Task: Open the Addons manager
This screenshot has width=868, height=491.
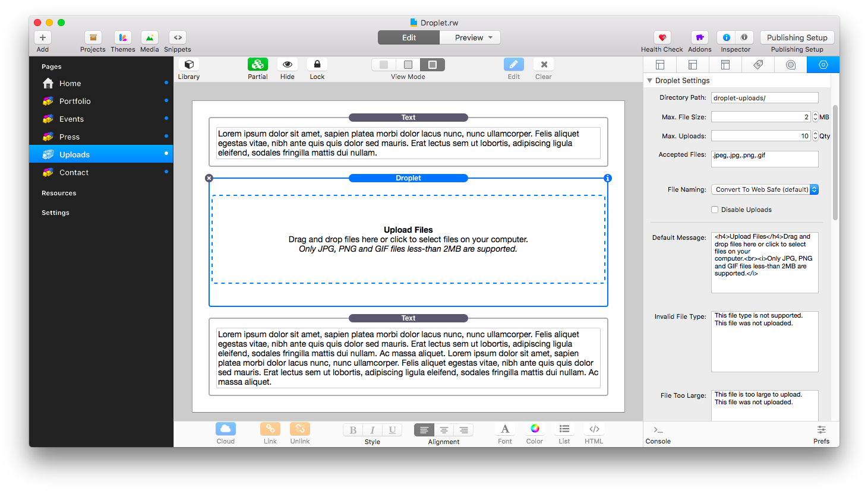Action: [x=699, y=38]
